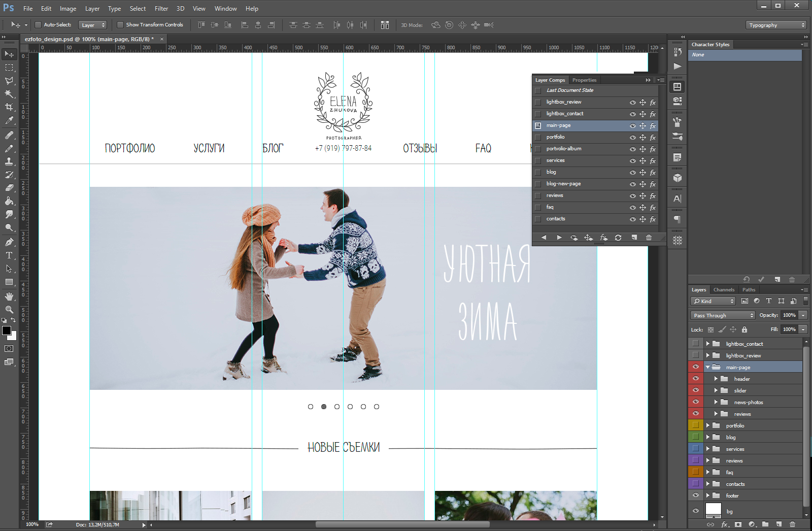
Task: Show the lightbox_contact layer group
Action: click(x=696, y=344)
